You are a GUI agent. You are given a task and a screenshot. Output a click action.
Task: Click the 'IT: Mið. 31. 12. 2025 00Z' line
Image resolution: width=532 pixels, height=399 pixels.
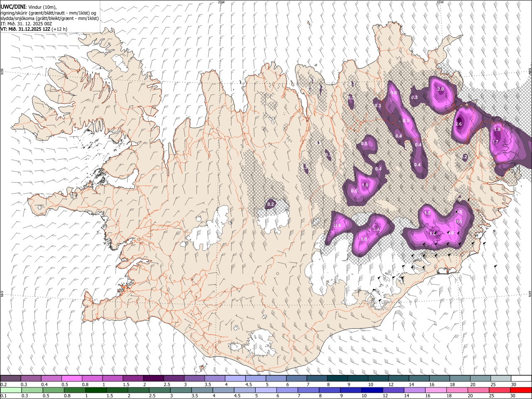click(x=26, y=24)
